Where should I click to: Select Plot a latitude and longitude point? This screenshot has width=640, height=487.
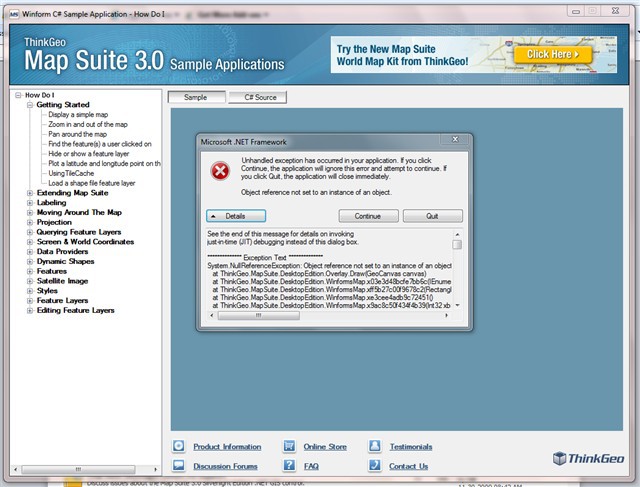(104, 164)
